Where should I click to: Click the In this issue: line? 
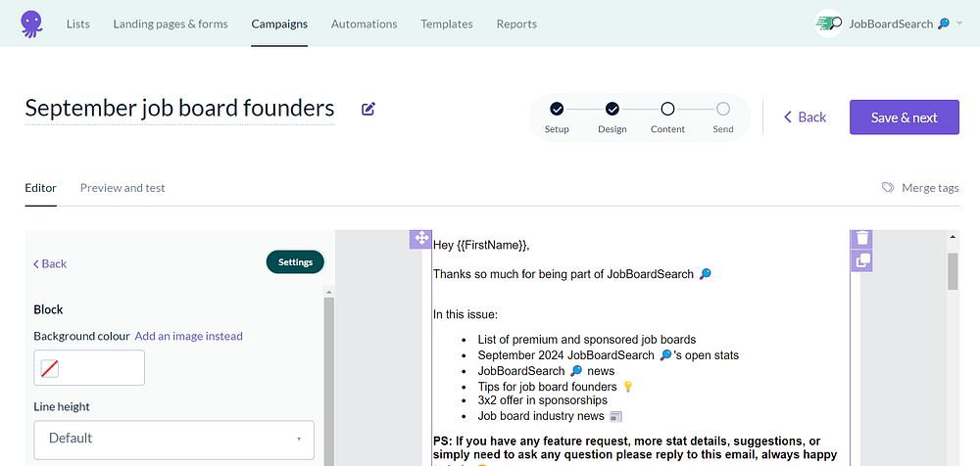tap(465, 314)
